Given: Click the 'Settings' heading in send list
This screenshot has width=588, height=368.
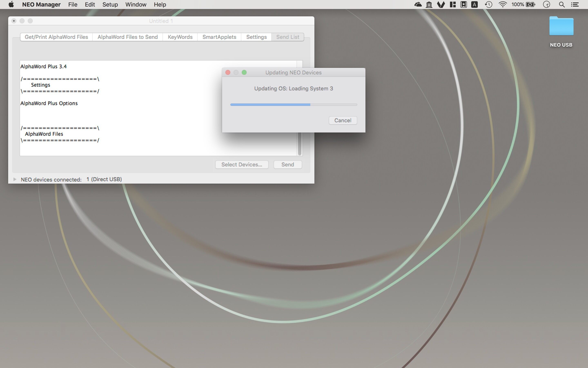Looking at the screenshot, I should (41, 85).
